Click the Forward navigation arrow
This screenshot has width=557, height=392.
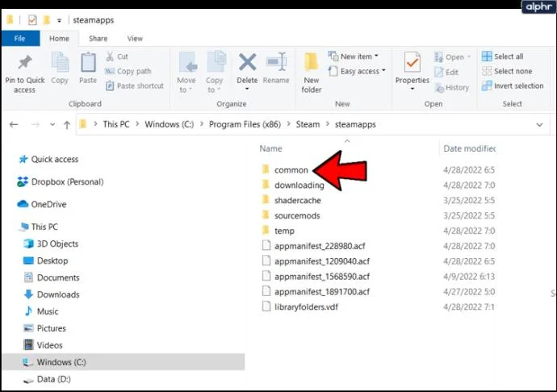36,124
